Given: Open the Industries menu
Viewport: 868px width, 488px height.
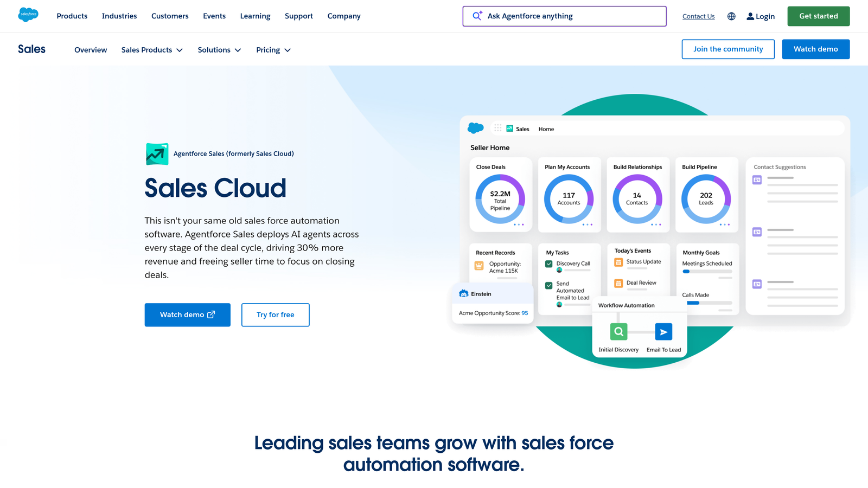Looking at the screenshot, I should point(119,16).
